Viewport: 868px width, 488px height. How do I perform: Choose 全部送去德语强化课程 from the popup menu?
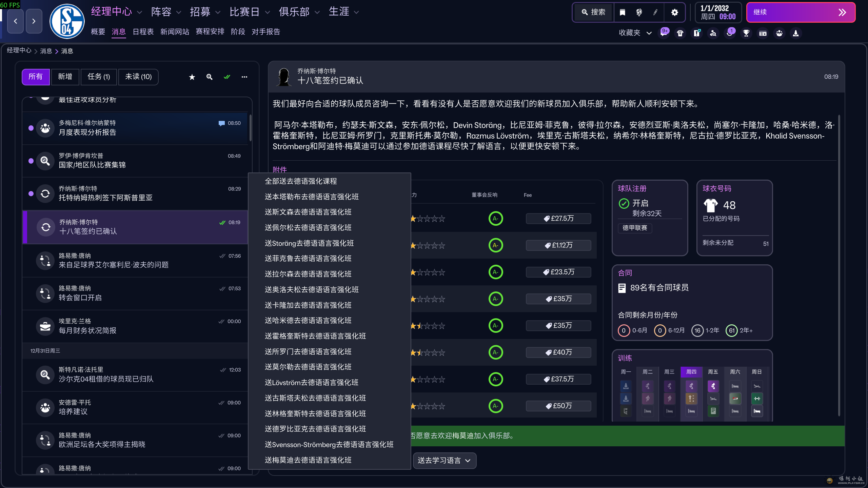301,181
